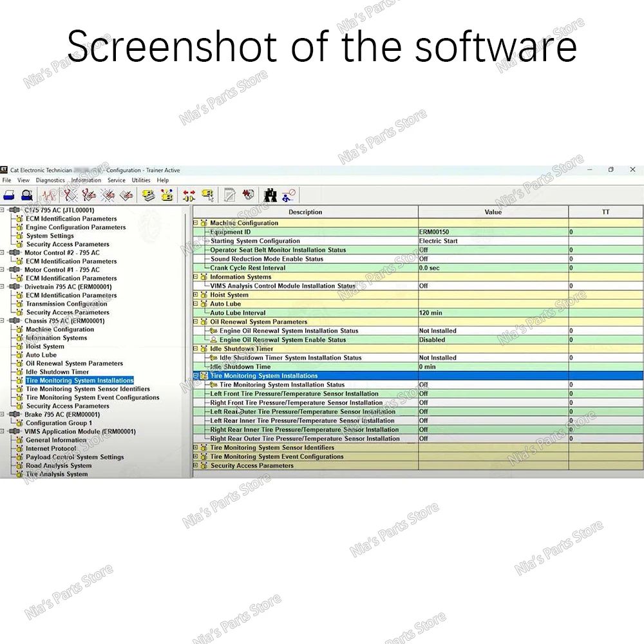Expand the Hoist System group in table
This screenshot has width=644, height=644.
pyautogui.click(x=196, y=294)
